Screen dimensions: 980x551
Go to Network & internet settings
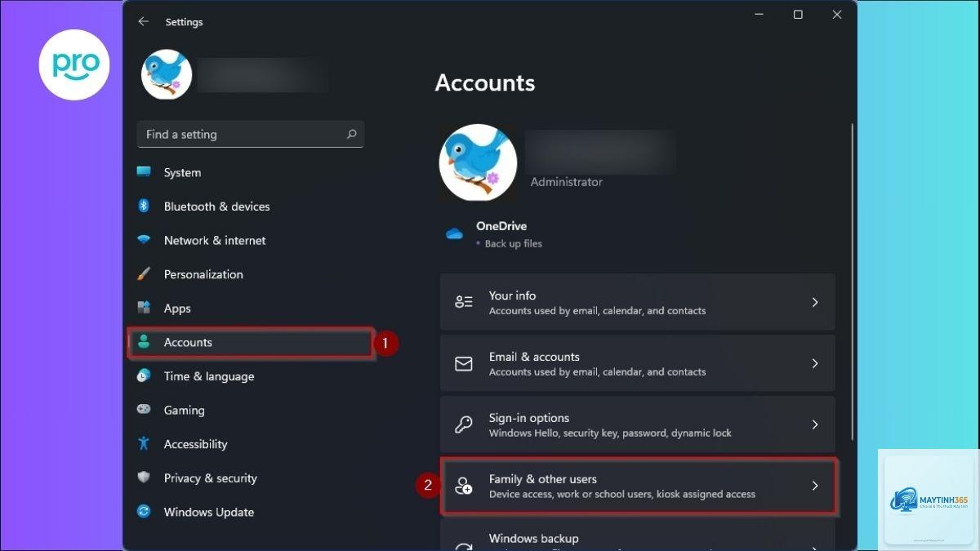pyautogui.click(x=249, y=240)
